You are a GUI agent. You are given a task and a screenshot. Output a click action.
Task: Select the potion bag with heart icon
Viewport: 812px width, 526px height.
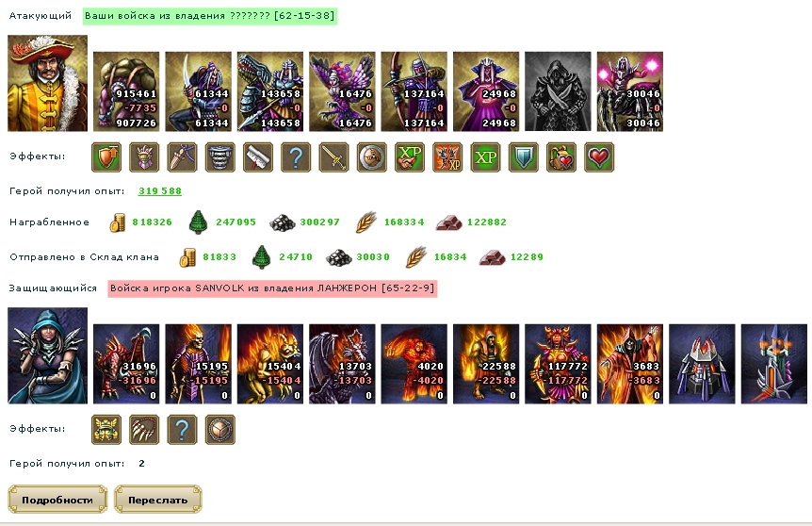[561, 157]
